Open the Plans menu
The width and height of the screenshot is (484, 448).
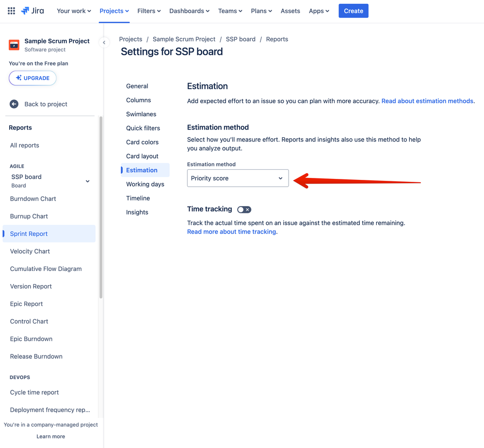261,11
